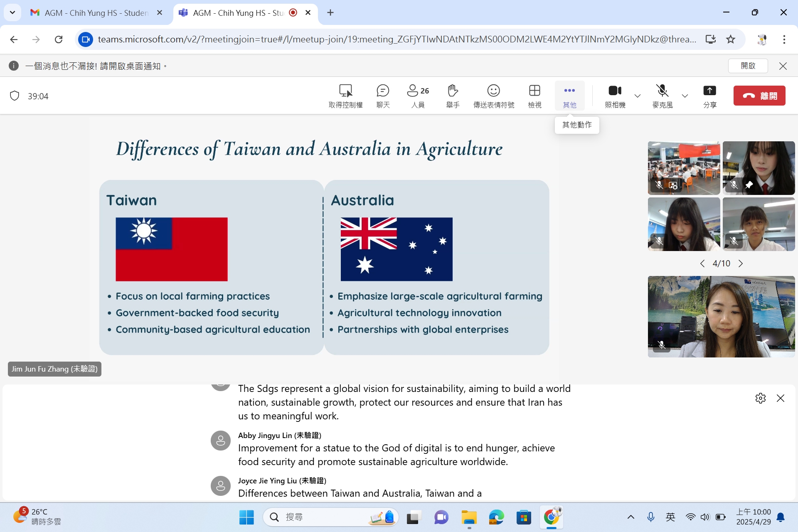Go forward in the browser
Image resolution: width=798 pixels, height=532 pixels.
click(x=36, y=39)
